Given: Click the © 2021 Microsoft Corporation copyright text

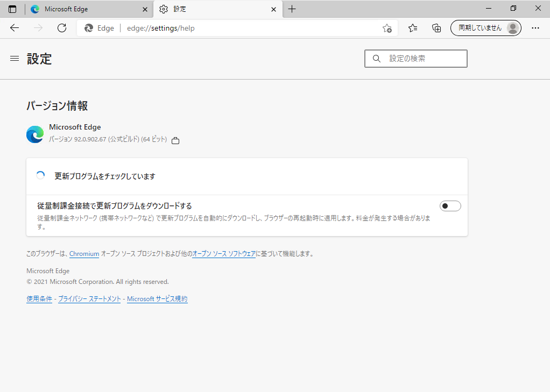Looking at the screenshot, I should point(97,282).
